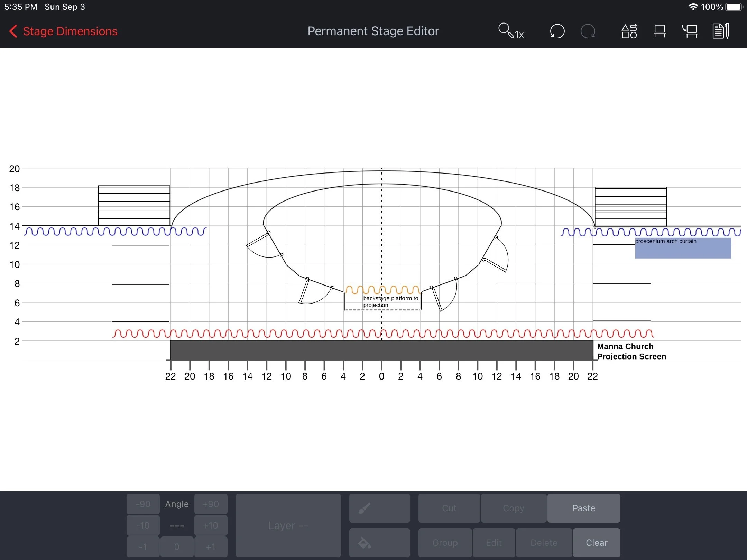Open the notes document pencil icon
The height and width of the screenshot is (560, 747).
(721, 31)
